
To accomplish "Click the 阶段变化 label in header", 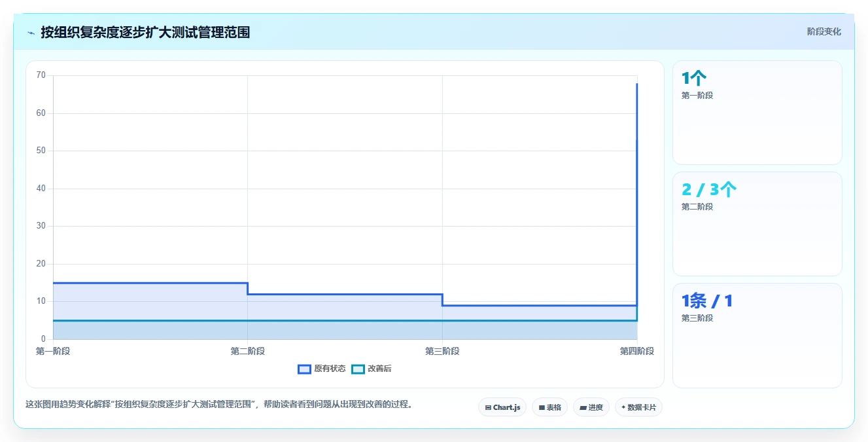I will coord(824,31).
